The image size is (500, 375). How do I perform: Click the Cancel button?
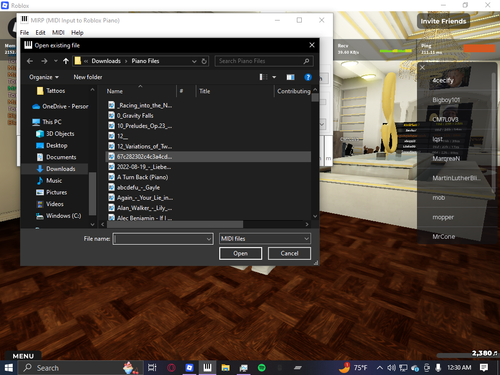pos(289,253)
